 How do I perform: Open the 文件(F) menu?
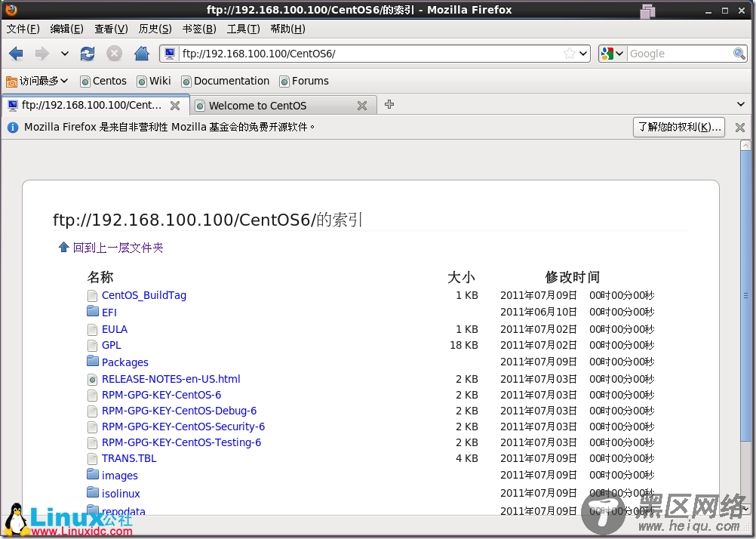coord(23,29)
